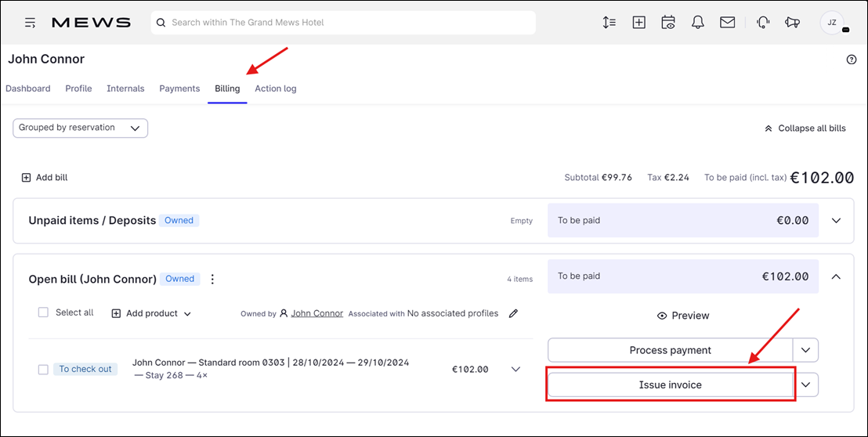Open the hamburger navigation menu icon
The image size is (868, 437).
[x=31, y=23]
